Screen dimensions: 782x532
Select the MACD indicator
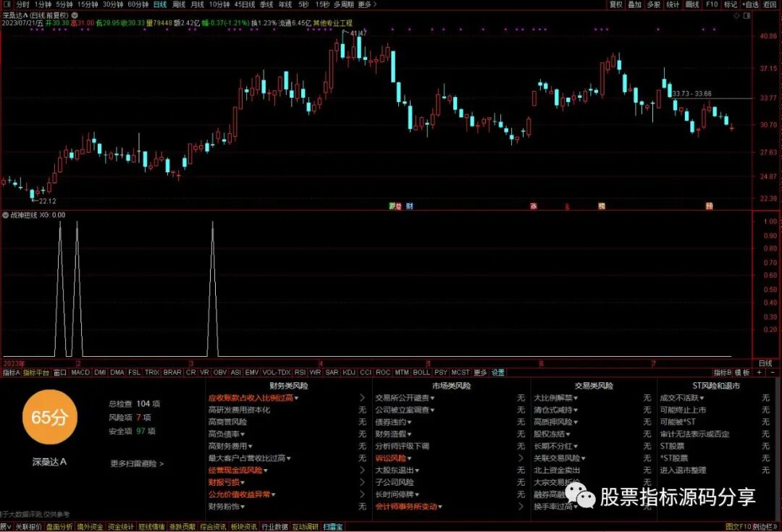80,373
